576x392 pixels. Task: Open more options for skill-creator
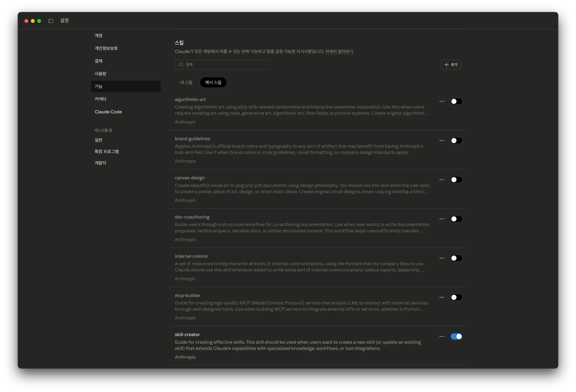click(442, 337)
